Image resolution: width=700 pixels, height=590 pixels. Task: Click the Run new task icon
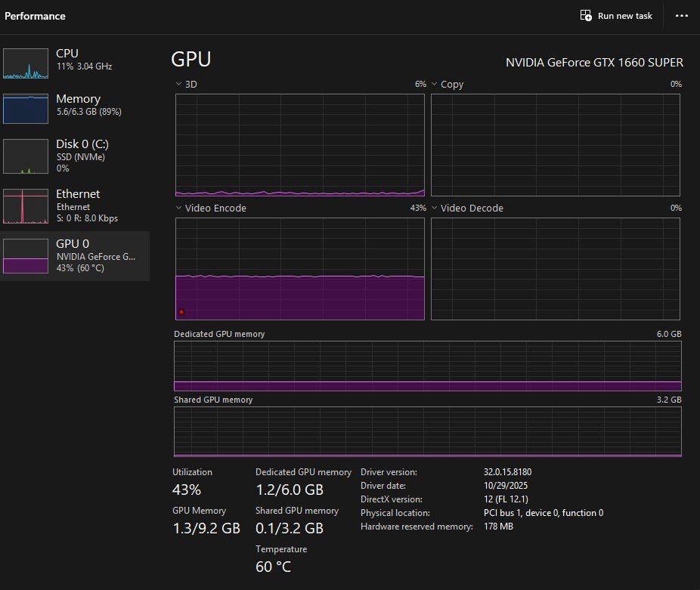pos(586,16)
